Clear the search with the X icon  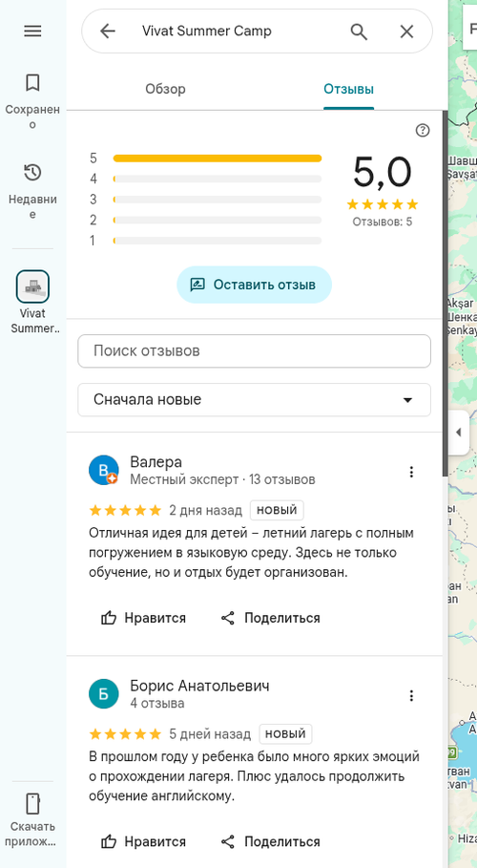click(x=406, y=32)
